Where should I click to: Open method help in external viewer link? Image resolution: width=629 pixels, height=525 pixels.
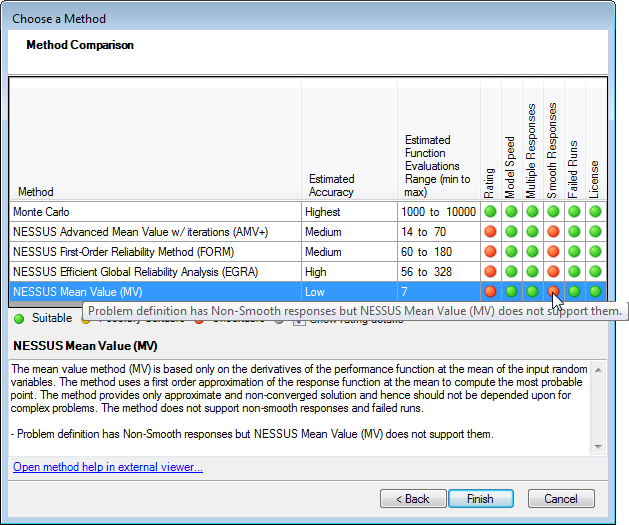(108, 467)
